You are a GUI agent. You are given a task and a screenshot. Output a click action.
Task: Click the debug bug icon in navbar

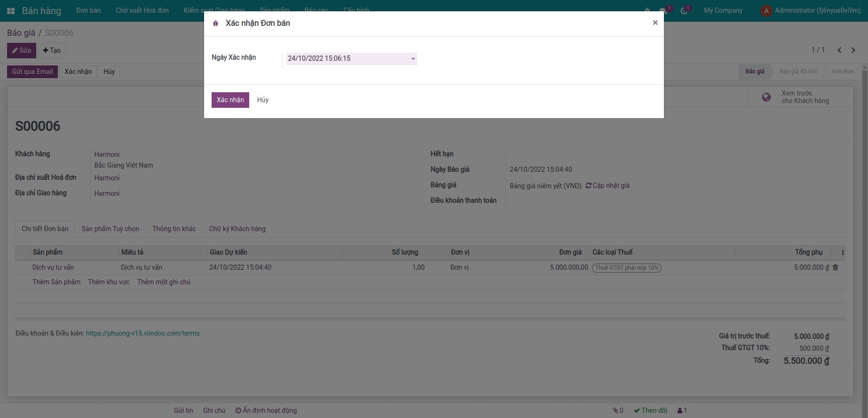tap(647, 10)
